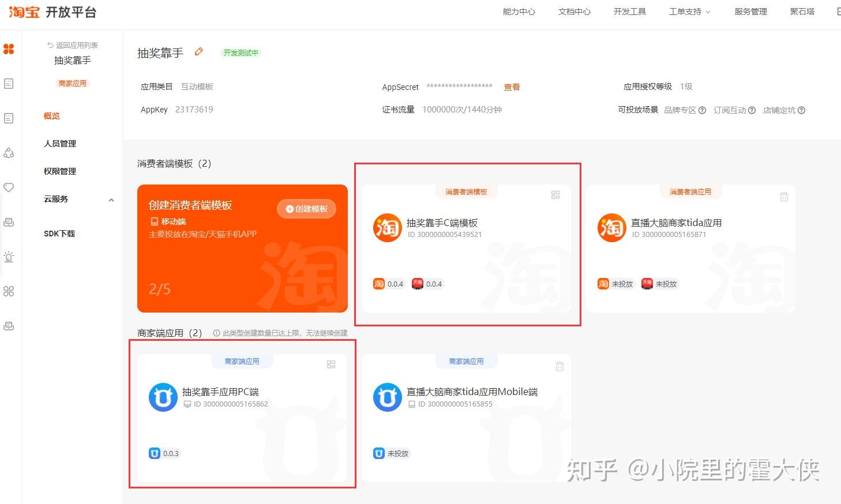Click the pencil icon beside 抽奖靠手 title

pos(198,51)
